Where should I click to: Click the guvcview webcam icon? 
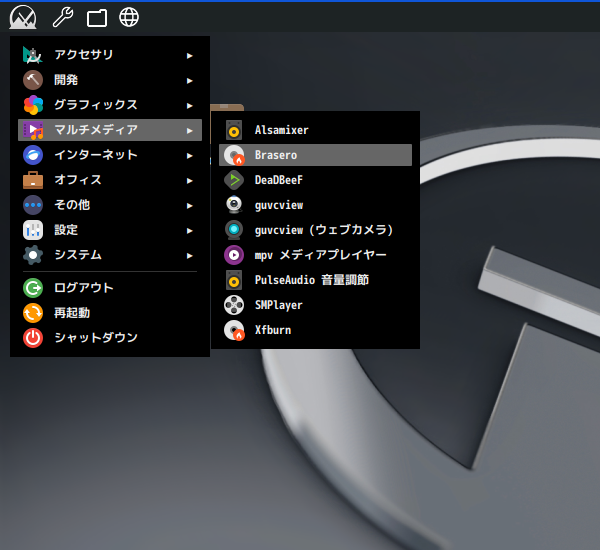(x=234, y=205)
